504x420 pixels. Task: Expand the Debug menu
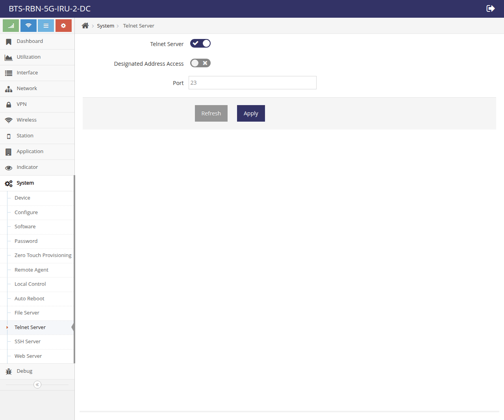(x=37, y=371)
